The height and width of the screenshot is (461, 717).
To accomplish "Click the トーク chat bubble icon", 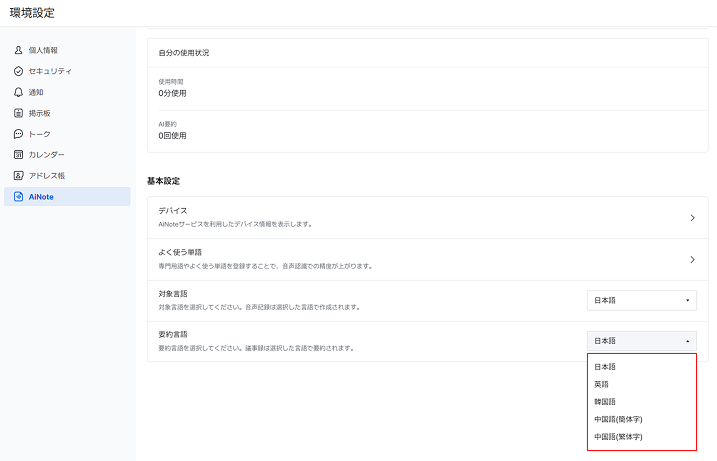I will click(18, 134).
